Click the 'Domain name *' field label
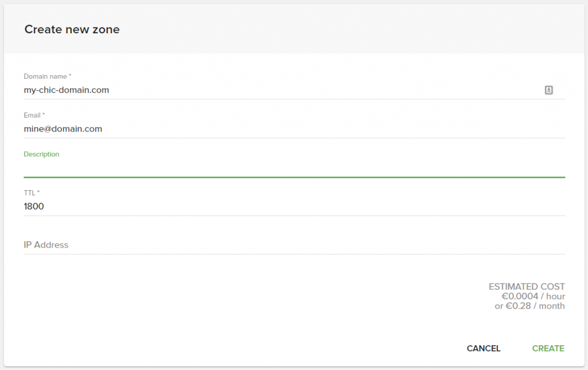588x370 pixels. (47, 76)
